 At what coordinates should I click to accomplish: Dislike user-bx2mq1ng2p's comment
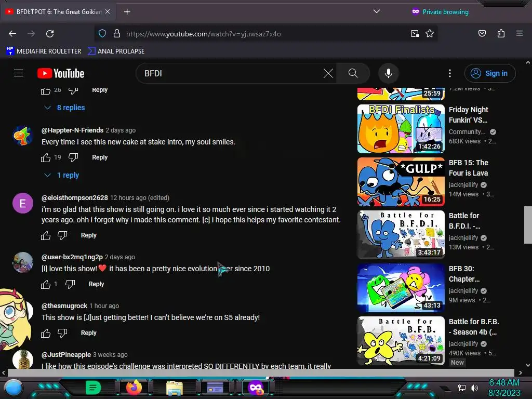click(x=70, y=284)
